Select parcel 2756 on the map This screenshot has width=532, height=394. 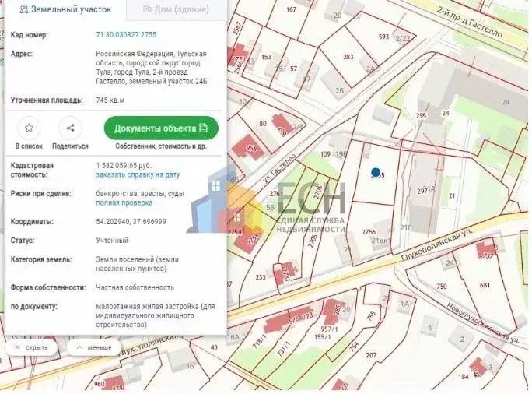pos(369,232)
